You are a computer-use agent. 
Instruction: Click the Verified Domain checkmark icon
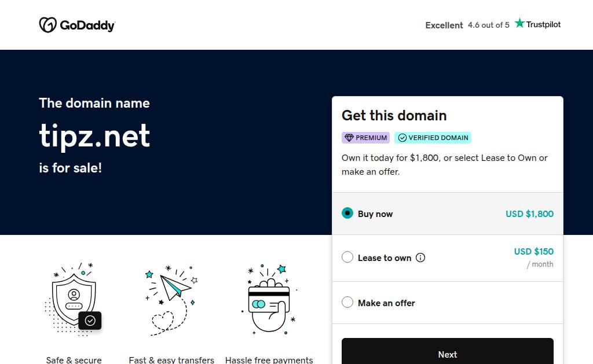[402, 138]
